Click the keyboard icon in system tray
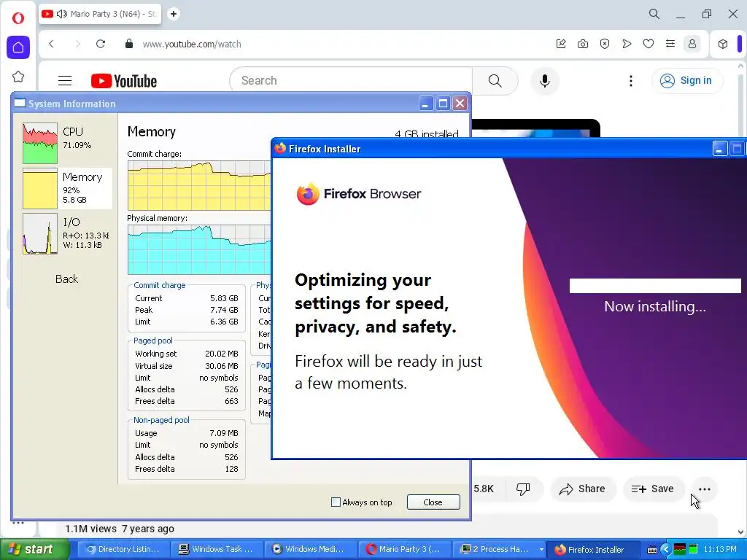Viewport: 747px width, 560px height. click(x=652, y=550)
